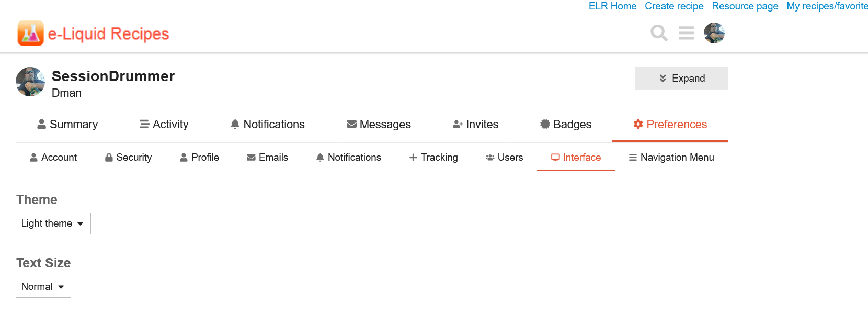Click the user avatar in top header

[x=714, y=33]
